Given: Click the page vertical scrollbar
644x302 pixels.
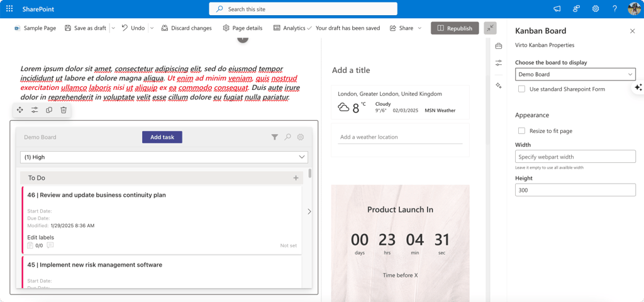Looking at the screenshot, I should [487, 91].
